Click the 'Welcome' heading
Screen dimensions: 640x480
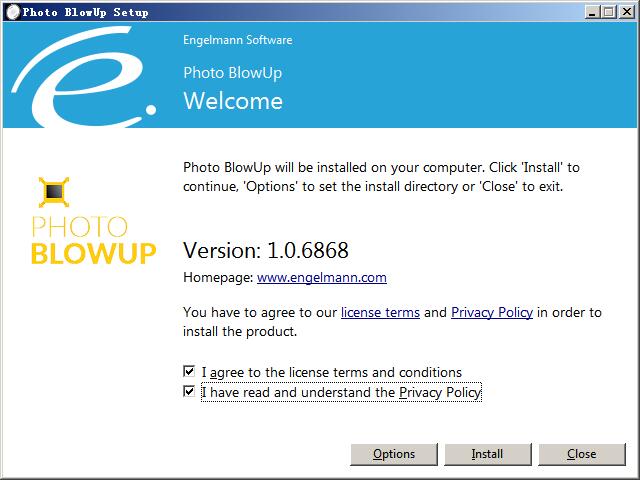pyautogui.click(x=233, y=101)
